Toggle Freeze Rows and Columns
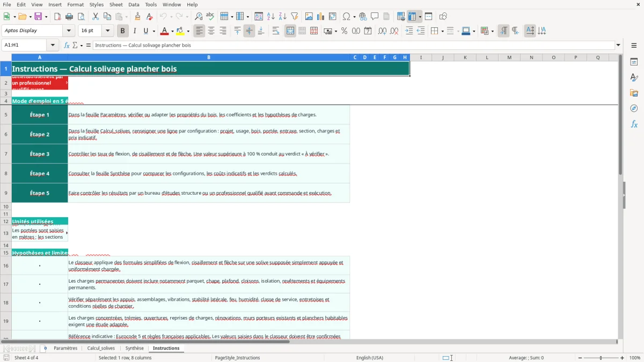644x362 pixels. 412,17
